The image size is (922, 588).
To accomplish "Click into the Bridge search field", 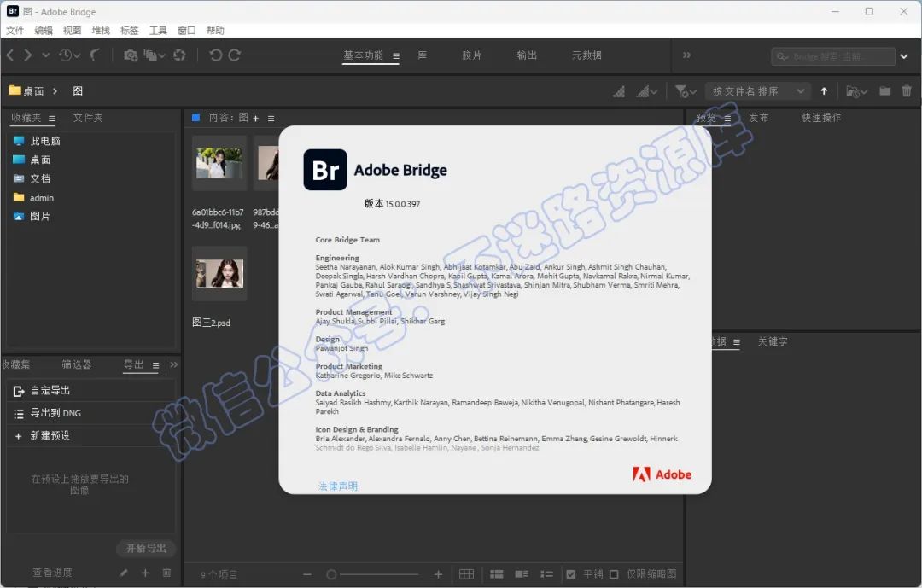I will pyautogui.click(x=832, y=56).
